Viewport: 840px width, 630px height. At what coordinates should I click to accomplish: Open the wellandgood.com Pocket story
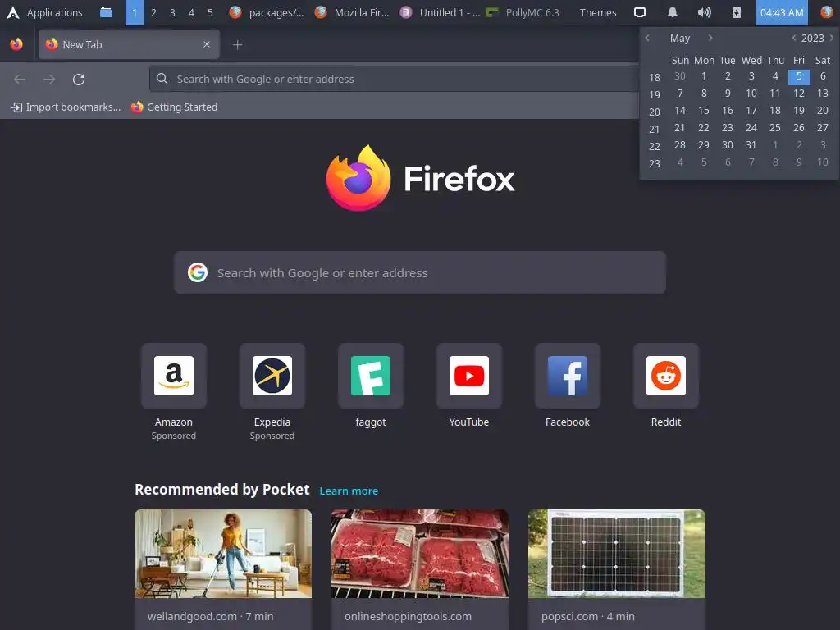click(x=223, y=569)
